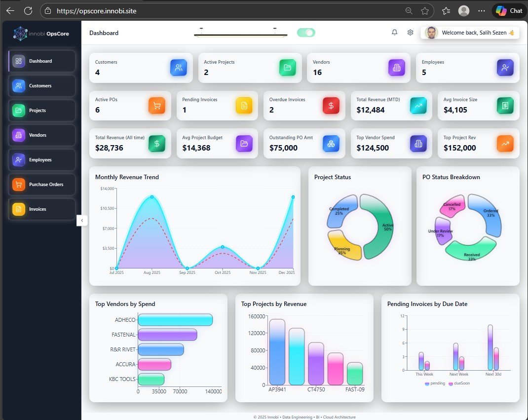Click the right lamp cord slider handle
This screenshot has width=528, height=420.
pos(274,28)
